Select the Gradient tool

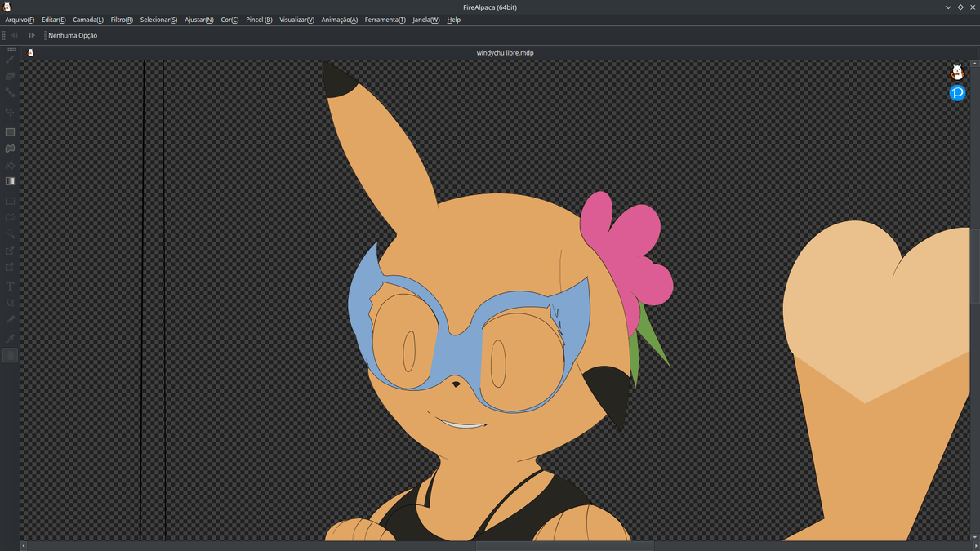[x=10, y=181]
